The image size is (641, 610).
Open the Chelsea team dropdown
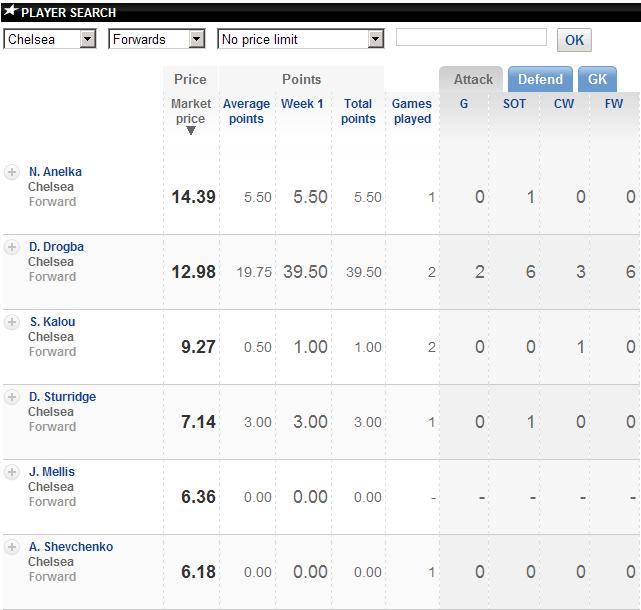pos(49,39)
